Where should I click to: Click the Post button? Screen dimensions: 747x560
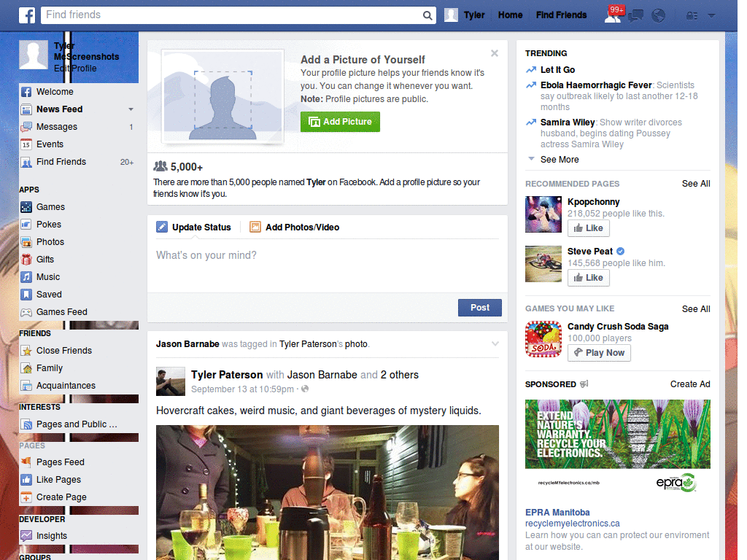[480, 308]
